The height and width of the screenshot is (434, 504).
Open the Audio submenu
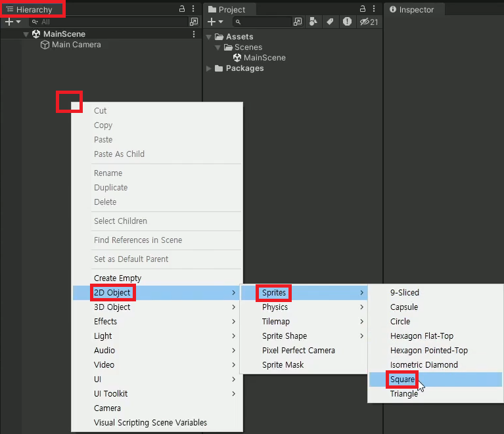pos(156,351)
